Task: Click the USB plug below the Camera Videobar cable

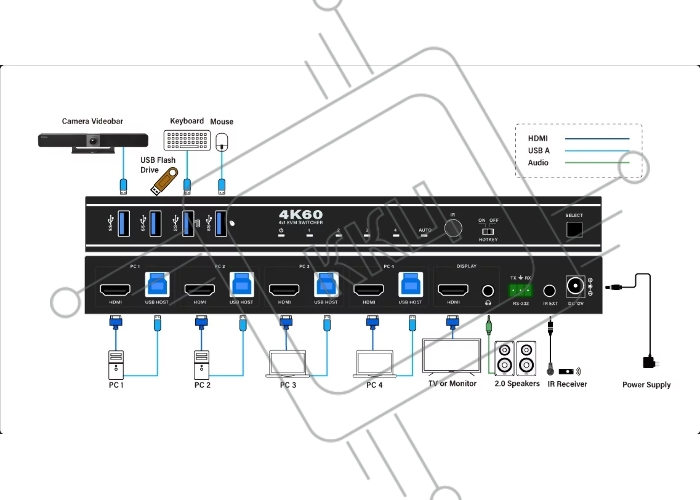Action: [124, 186]
